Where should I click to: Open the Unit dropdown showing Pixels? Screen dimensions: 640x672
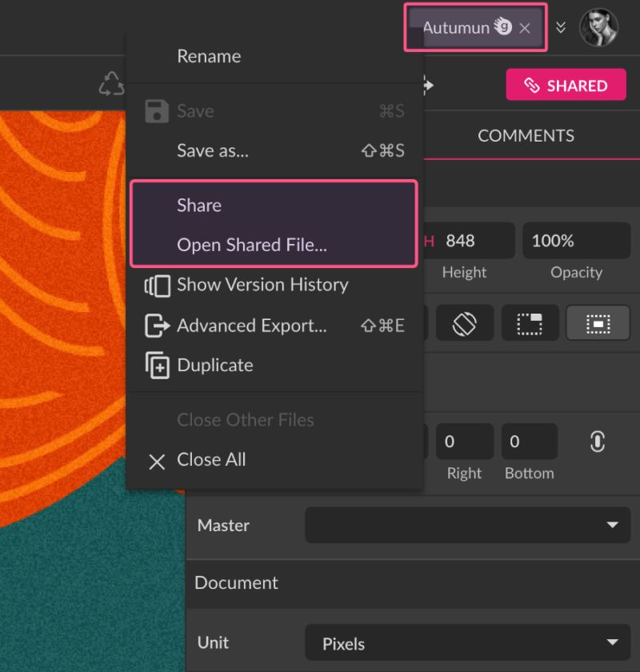[x=467, y=642]
